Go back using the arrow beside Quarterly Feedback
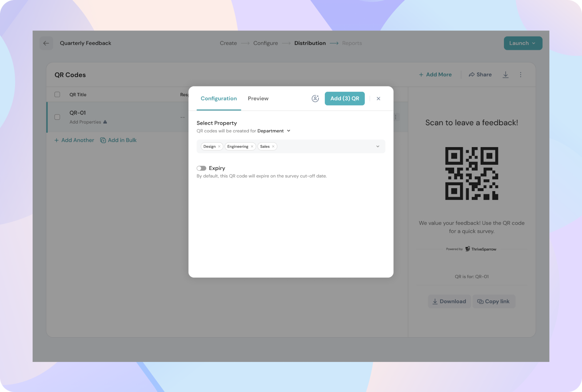Image resolution: width=582 pixels, height=392 pixels. (x=46, y=43)
